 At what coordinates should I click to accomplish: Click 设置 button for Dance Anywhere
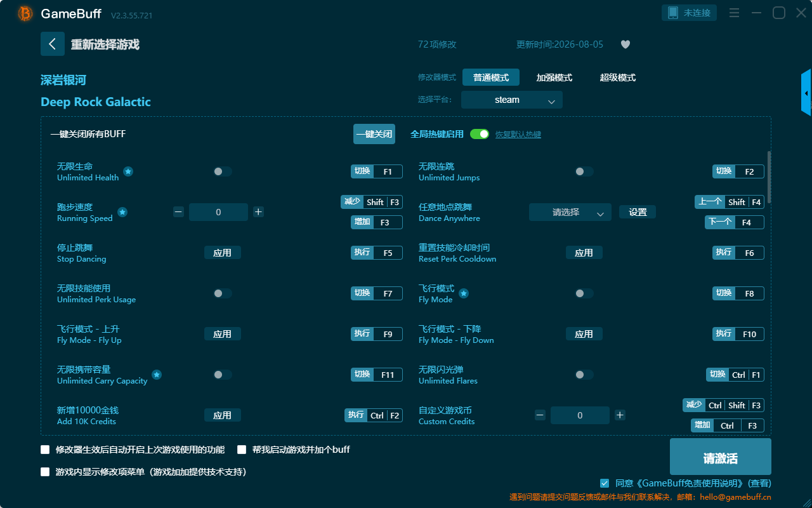pyautogui.click(x=638, y=212)
